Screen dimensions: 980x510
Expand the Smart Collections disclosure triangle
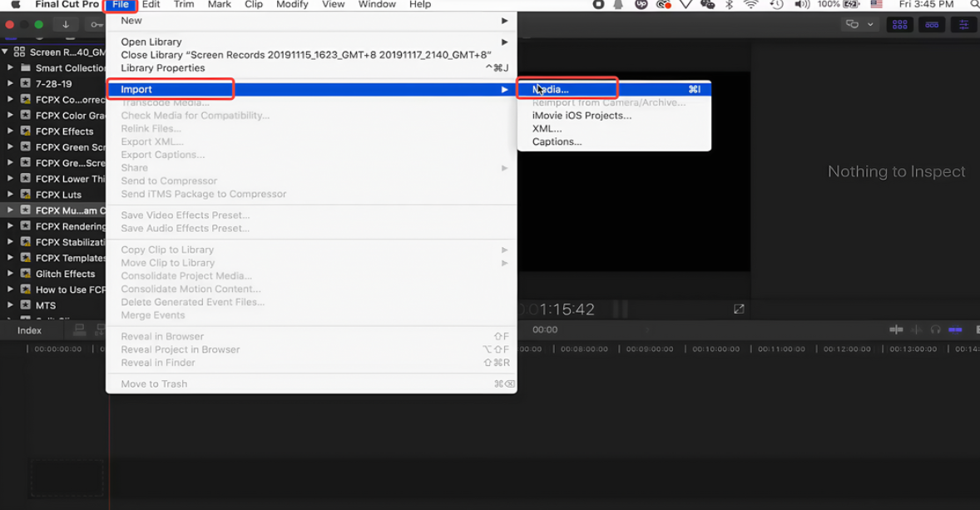point(10,67)
